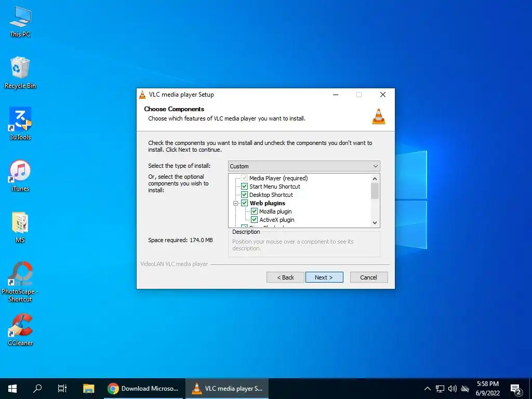532x399 pixels.
Task: Open File Explorer from taskbar
Action: coord(88,389)
